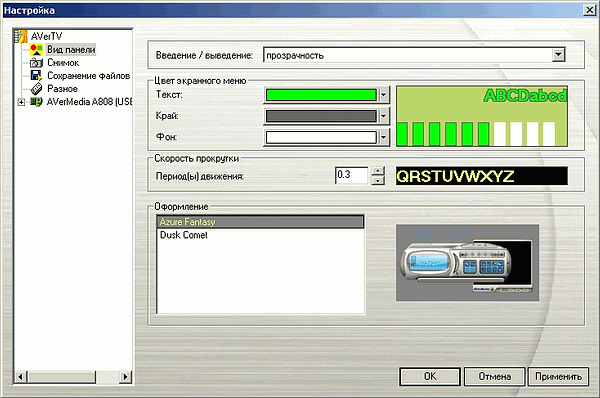
Task: Click the AVerMedia A808 device icon
Action: pos(36,101)
